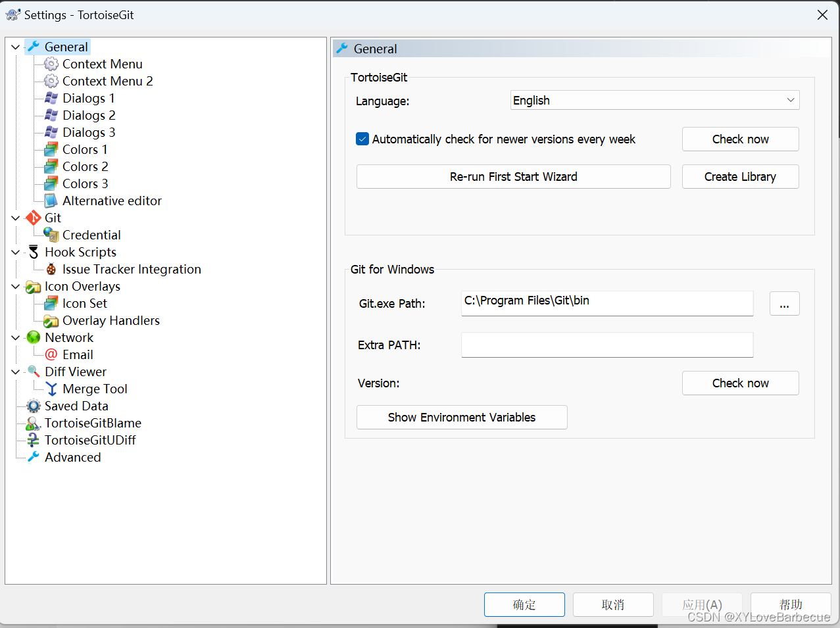Click the Dialogs 2 windows icon
The width and height of the screenshot is (840, 628).
pos(51,115)
